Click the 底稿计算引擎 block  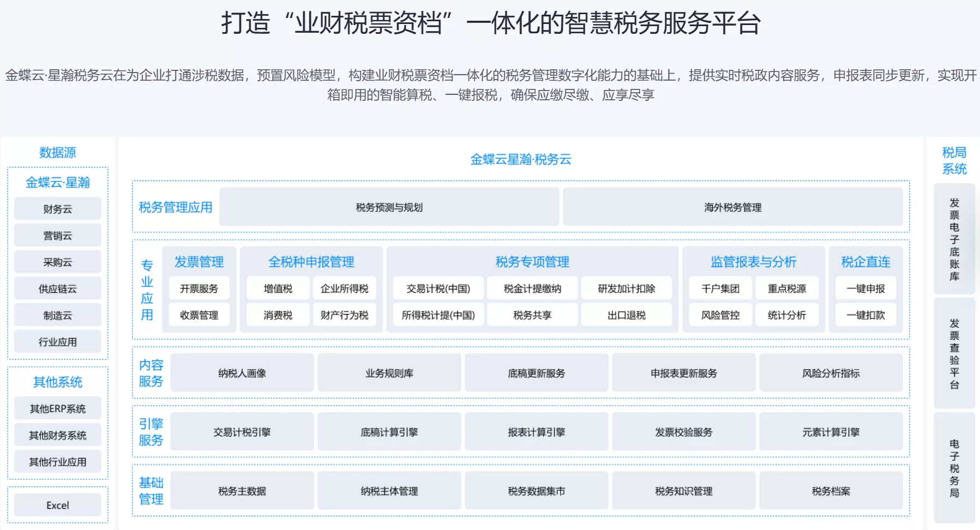point(389,432)
